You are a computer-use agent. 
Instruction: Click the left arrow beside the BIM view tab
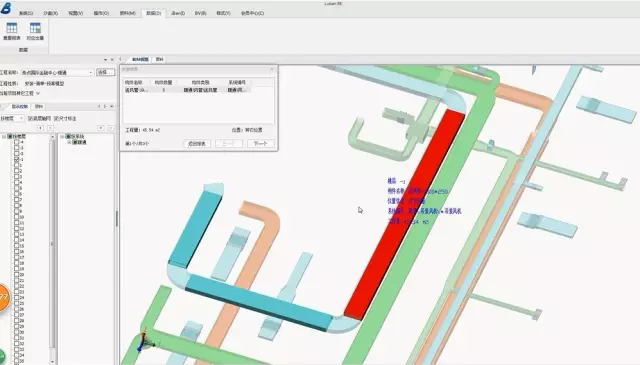click(x=120, y=60)
